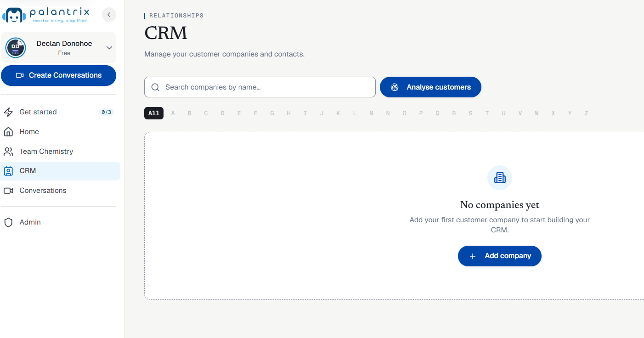
Task: Focus the Search companies by name field
Action: (x=260, y=87)
